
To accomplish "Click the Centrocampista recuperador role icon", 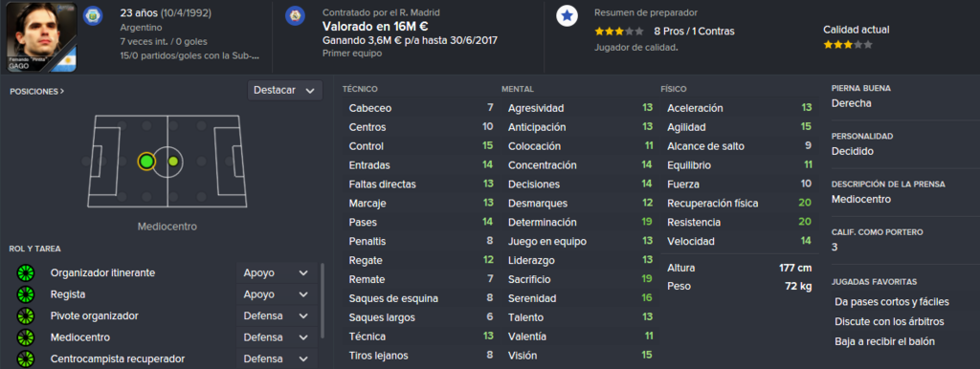I will click(x=26, y=359).
